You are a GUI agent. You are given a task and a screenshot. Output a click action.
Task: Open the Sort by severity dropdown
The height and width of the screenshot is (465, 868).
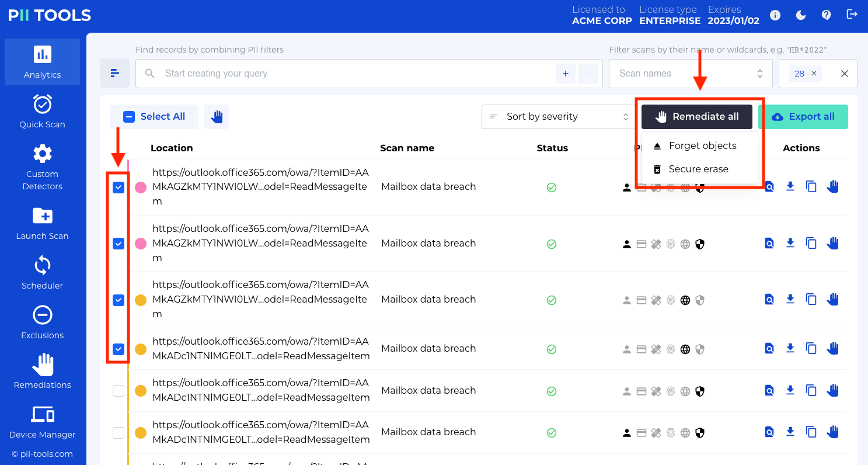559,117
